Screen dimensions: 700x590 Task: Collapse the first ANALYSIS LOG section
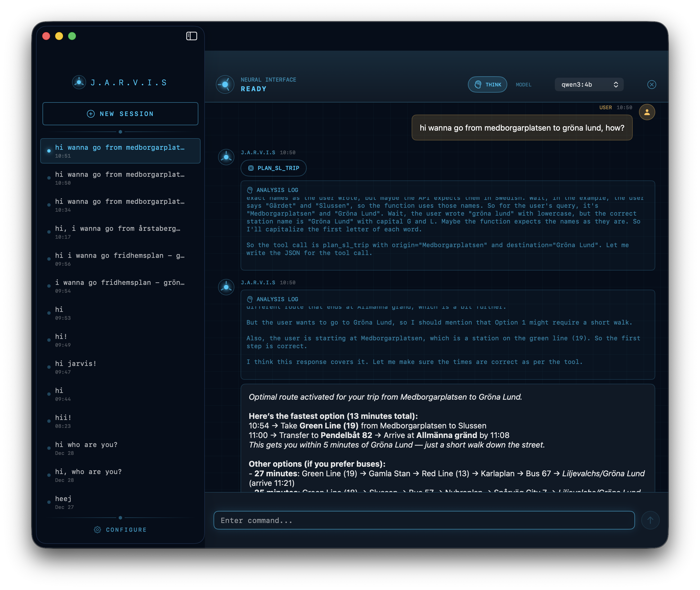(277, 190)
